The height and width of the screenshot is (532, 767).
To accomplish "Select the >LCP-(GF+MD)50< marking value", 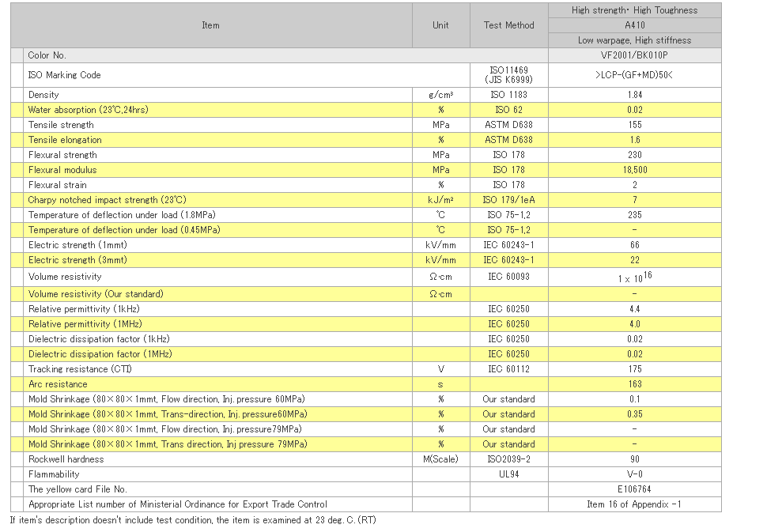I will point(634,75).
